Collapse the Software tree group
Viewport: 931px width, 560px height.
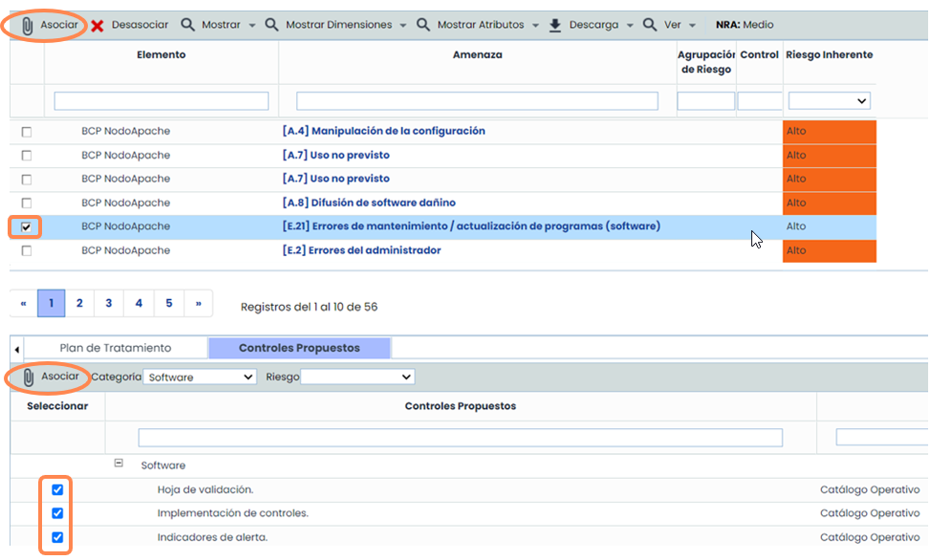pyautogui.click(x=119, y=463)
